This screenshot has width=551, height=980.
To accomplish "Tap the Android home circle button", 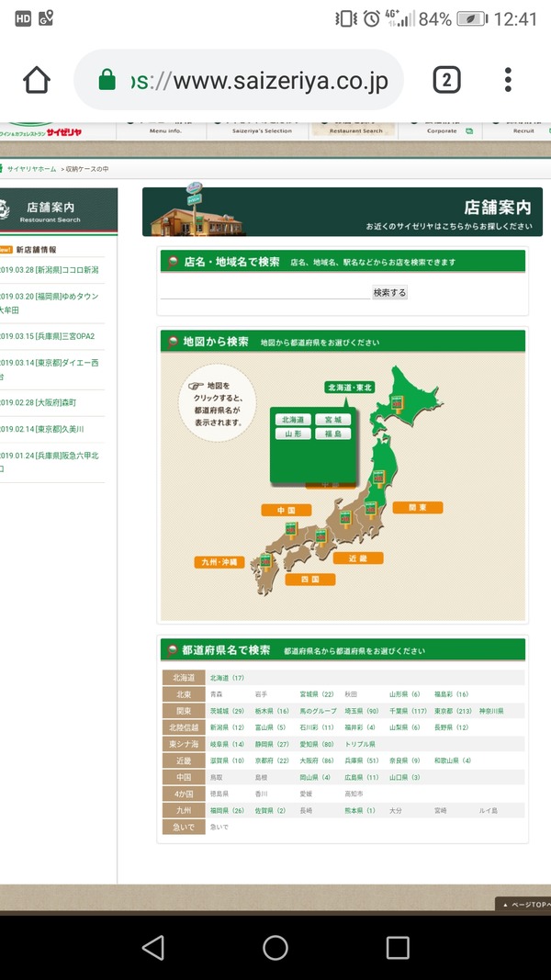I will coord(275,948).
